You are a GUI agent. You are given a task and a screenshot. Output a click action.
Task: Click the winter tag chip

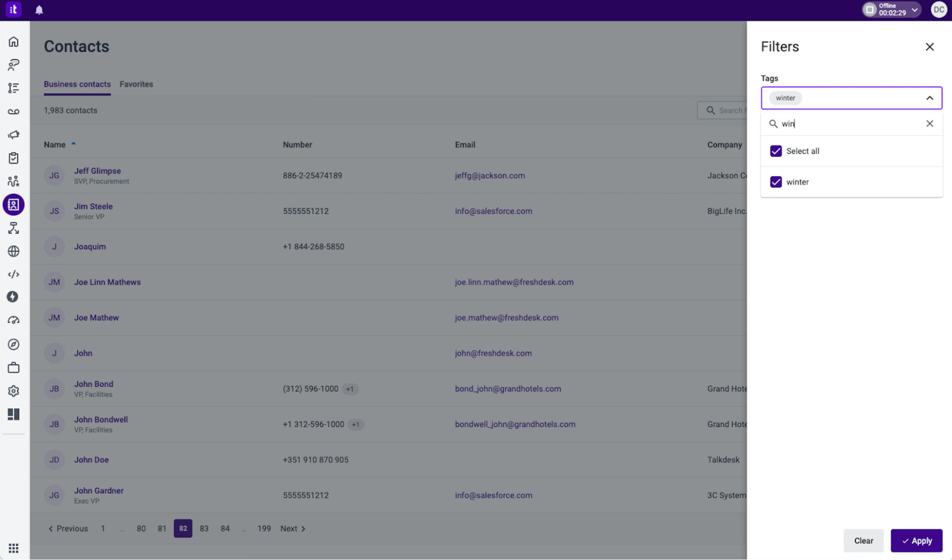[785, 98]
